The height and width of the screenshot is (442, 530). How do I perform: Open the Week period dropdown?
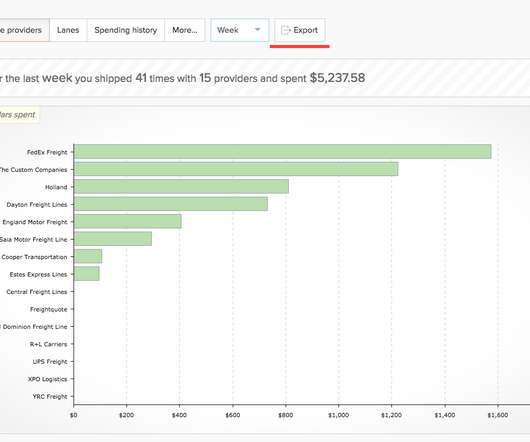click(240, 30)
